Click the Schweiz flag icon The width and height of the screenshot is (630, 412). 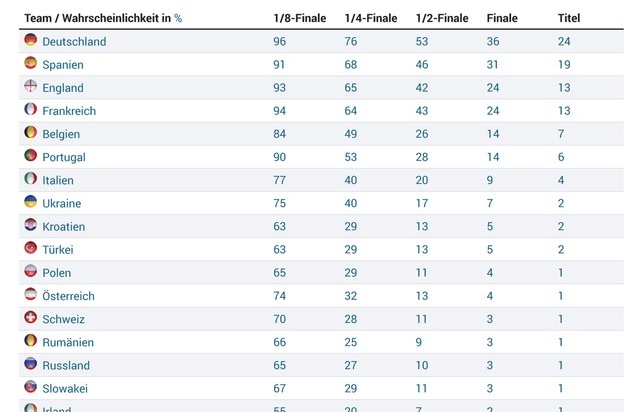(x=31, y=318)
